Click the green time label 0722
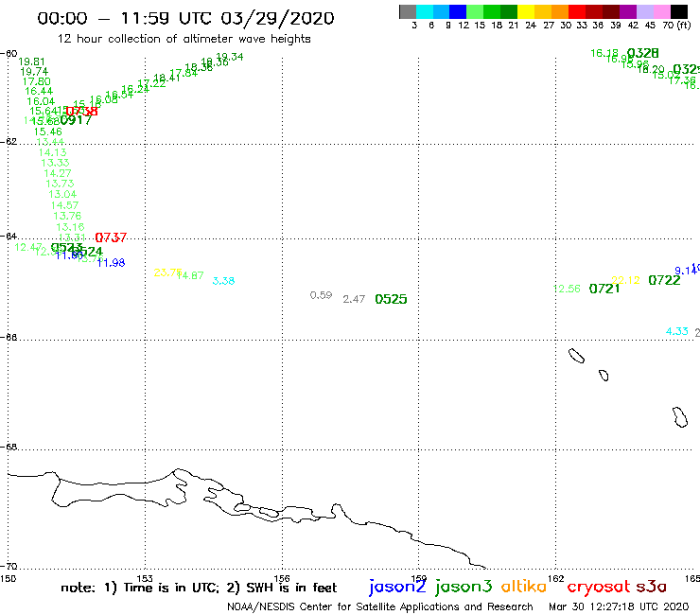This screenshot has width=700, height=615. click(x=664, y=280)
